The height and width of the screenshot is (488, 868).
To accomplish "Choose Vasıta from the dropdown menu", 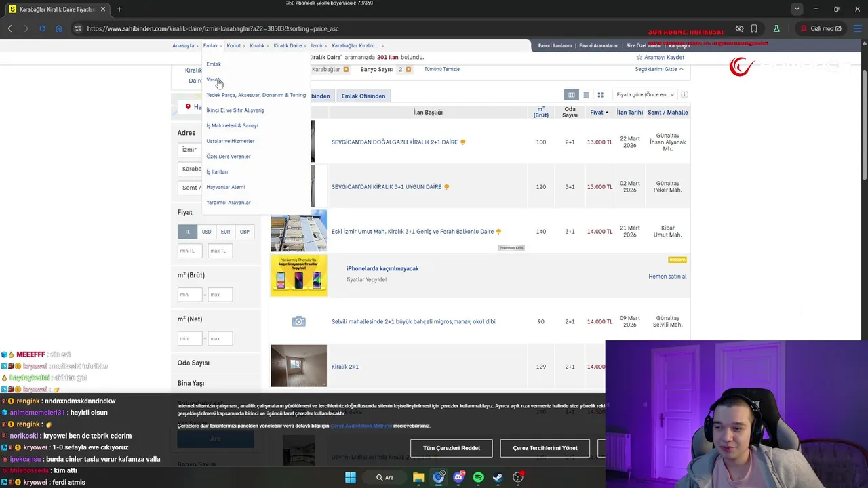I will 213,80.
